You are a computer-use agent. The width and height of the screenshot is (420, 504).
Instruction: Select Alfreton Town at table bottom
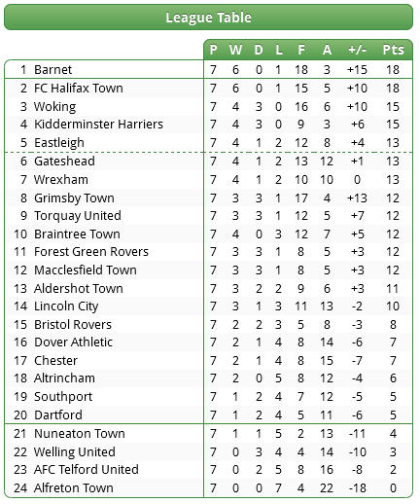74,487
